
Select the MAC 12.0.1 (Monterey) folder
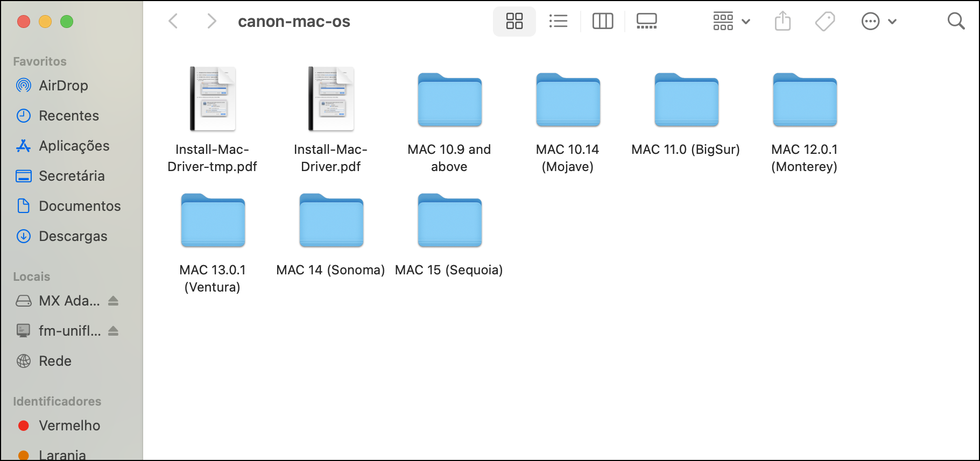point(805,123)
